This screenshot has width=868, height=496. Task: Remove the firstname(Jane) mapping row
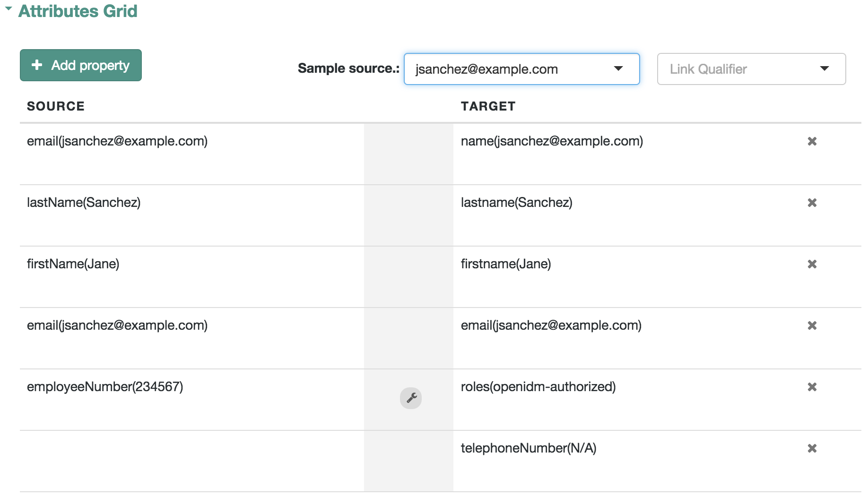(x=812, y=264)
